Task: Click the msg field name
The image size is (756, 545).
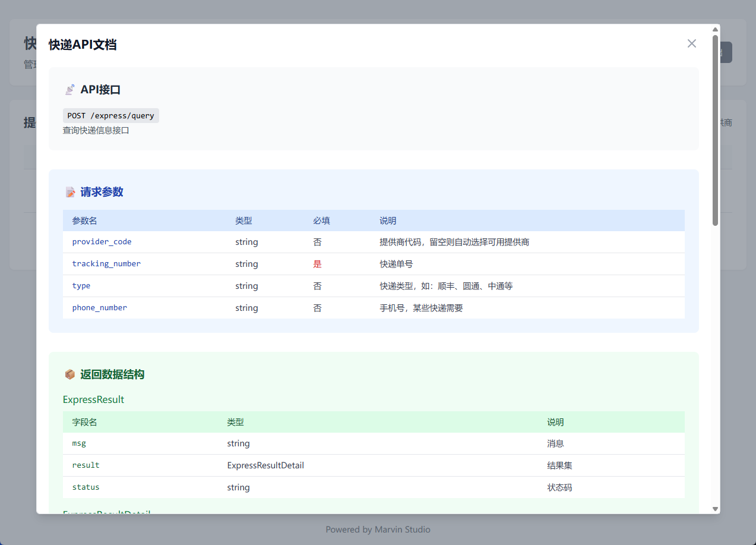Action: coord(79,443)
